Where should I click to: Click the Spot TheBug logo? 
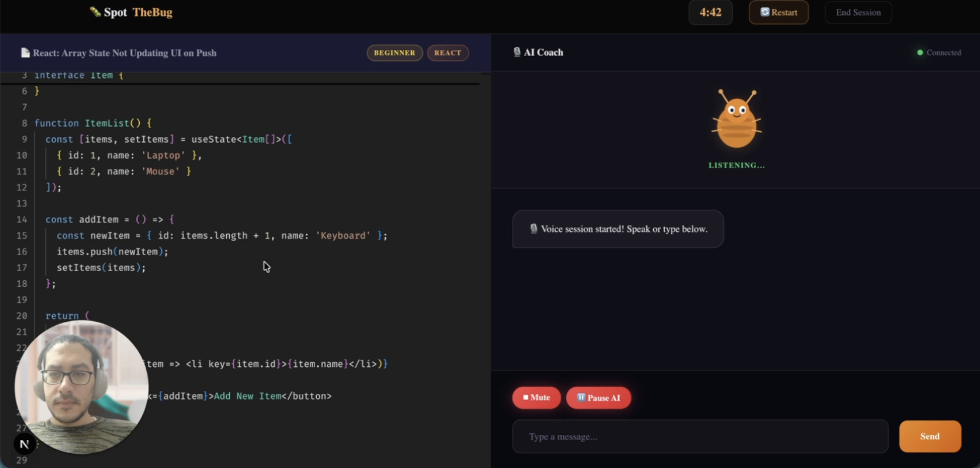click(x=131, y=12)
